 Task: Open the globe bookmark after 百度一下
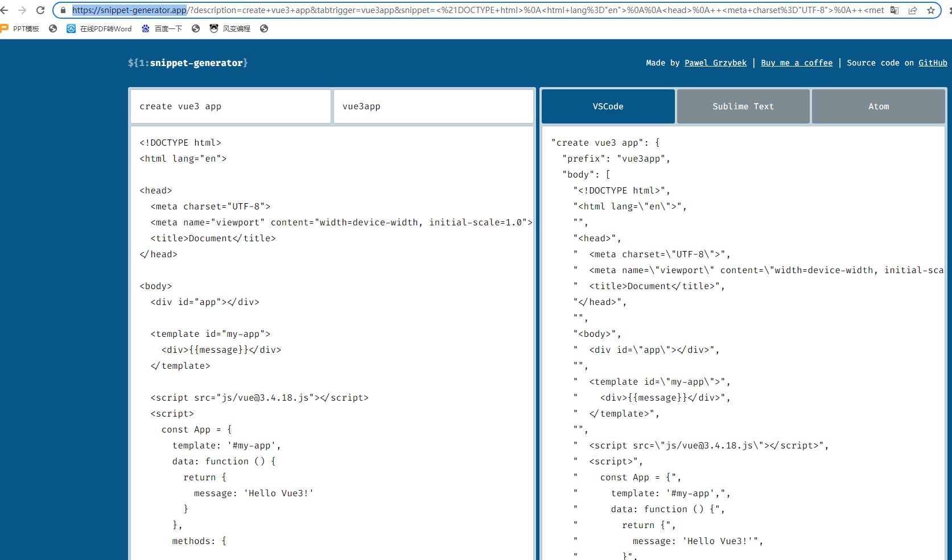196,28
